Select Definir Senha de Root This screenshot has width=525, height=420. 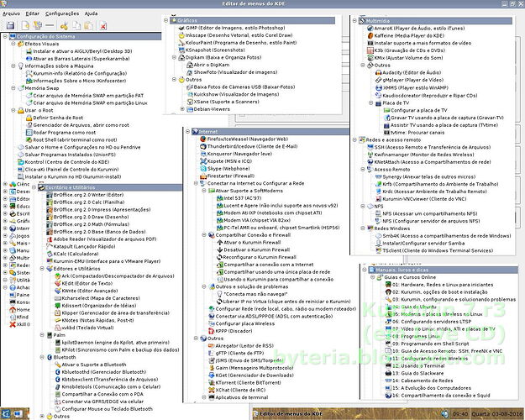(58, 118)
